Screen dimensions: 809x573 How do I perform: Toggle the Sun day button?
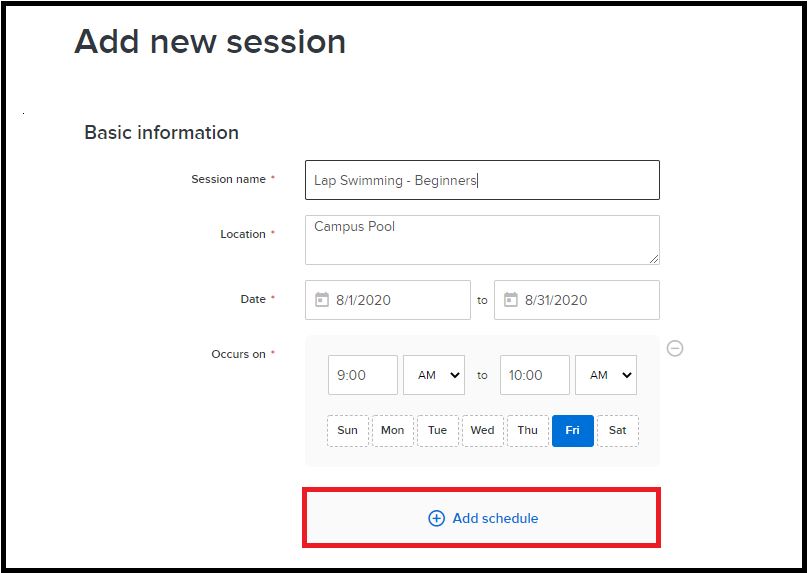348,430
